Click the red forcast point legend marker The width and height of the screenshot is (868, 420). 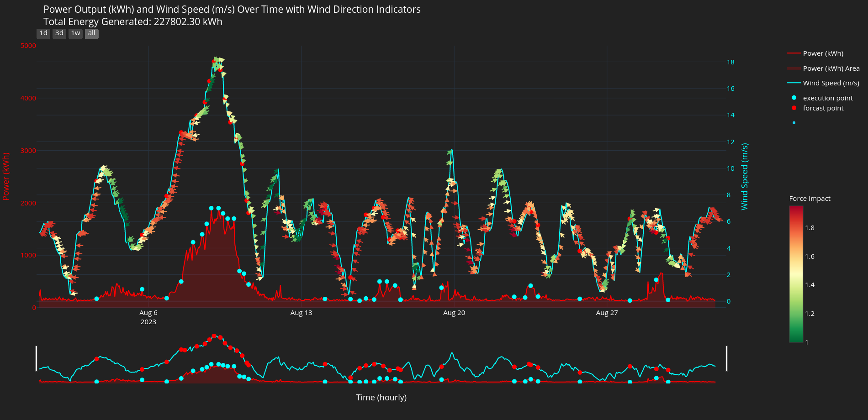pyautogui.click(x=794, y=108)
